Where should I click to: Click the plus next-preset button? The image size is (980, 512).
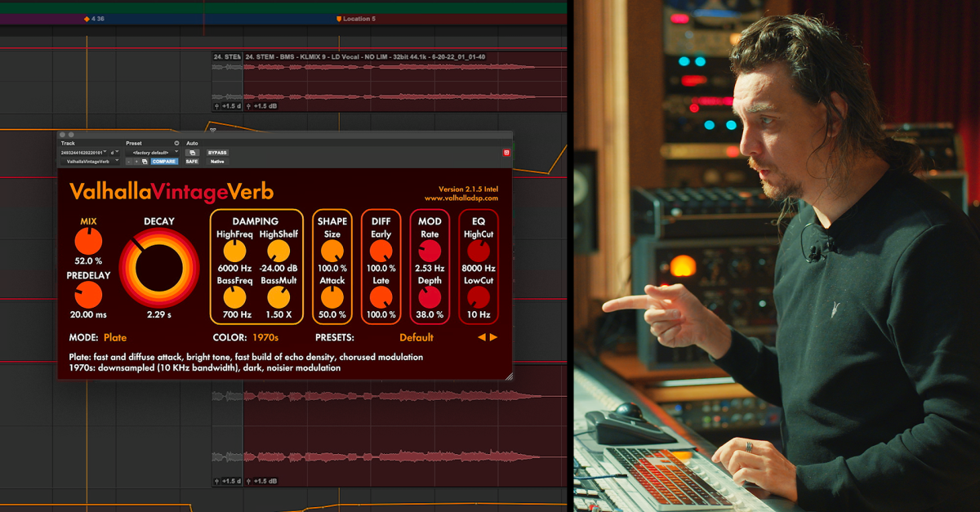click(136, 162)
